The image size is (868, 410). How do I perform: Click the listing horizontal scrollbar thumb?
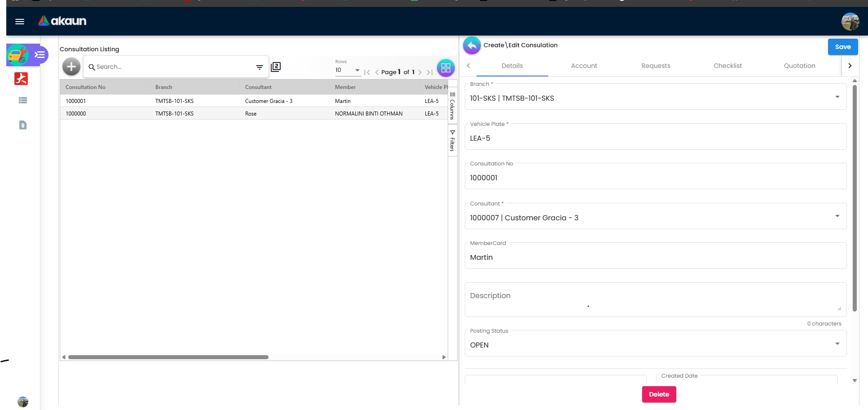[x=168, y=357]
